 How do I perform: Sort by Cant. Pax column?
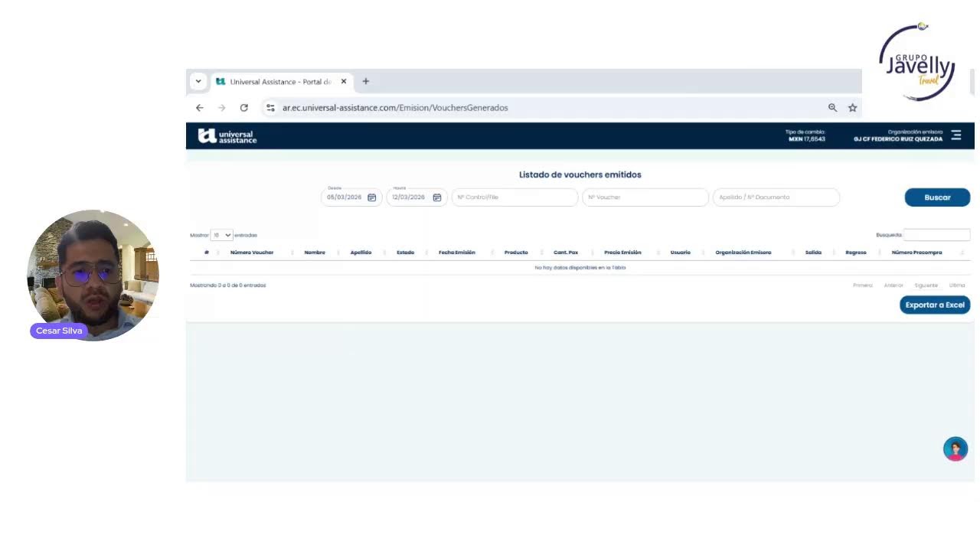point(566,253)
